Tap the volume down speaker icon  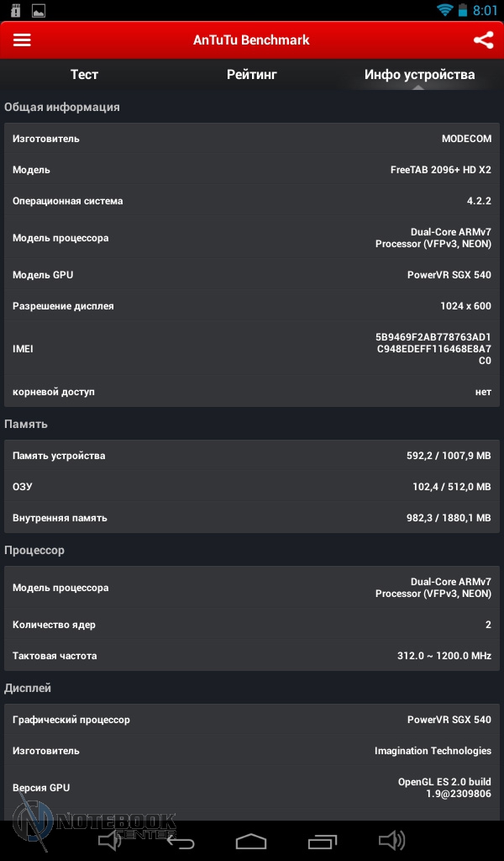[x=110, y=840]
